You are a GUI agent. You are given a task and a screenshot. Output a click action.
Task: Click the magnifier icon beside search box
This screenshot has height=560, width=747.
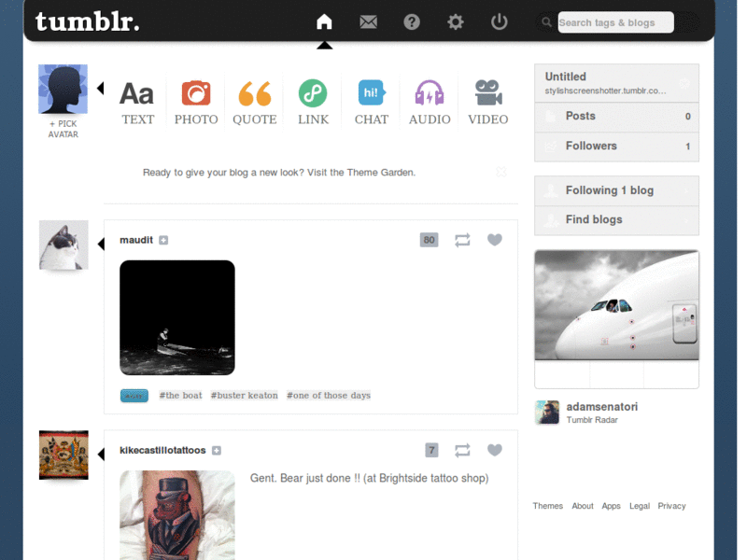coord(546,22)
